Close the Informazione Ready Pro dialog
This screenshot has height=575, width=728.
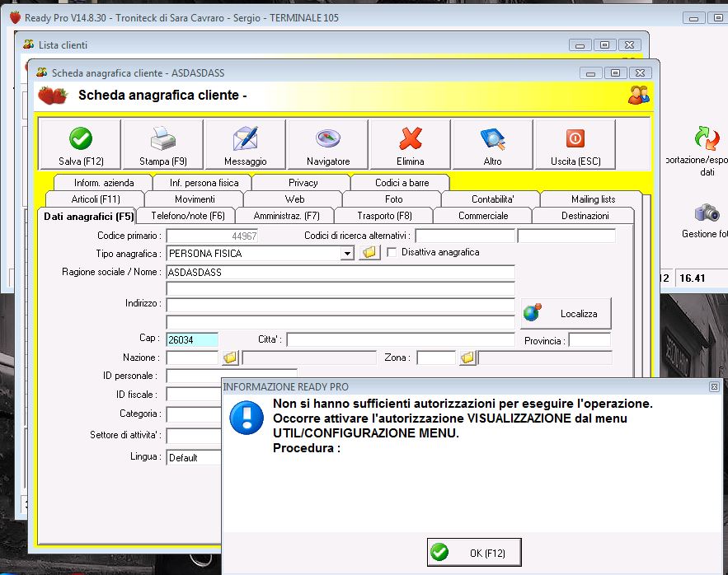(x=714, y=386)
